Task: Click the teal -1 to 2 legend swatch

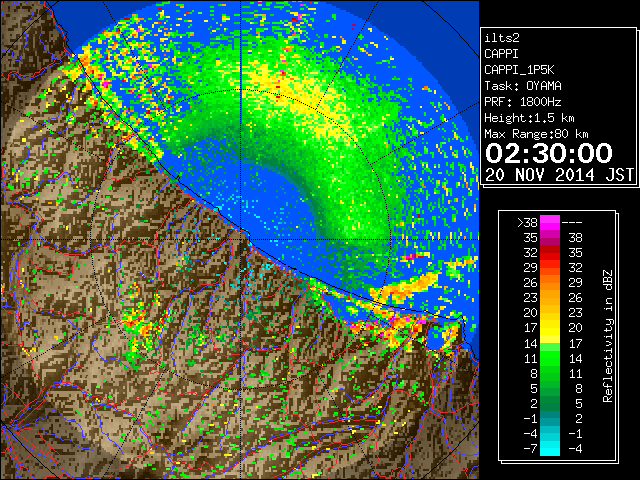Action: (550, 418)
